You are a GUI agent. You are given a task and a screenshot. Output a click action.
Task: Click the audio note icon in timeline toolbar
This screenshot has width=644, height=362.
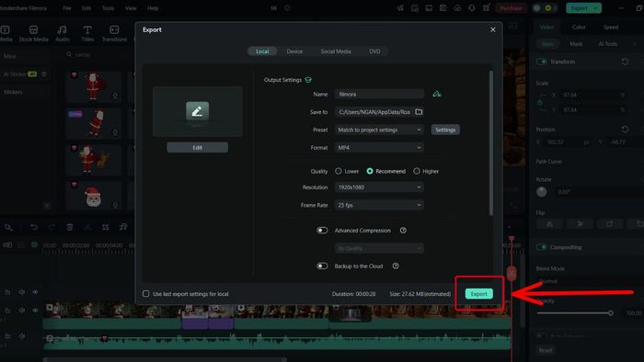(123, 227)
